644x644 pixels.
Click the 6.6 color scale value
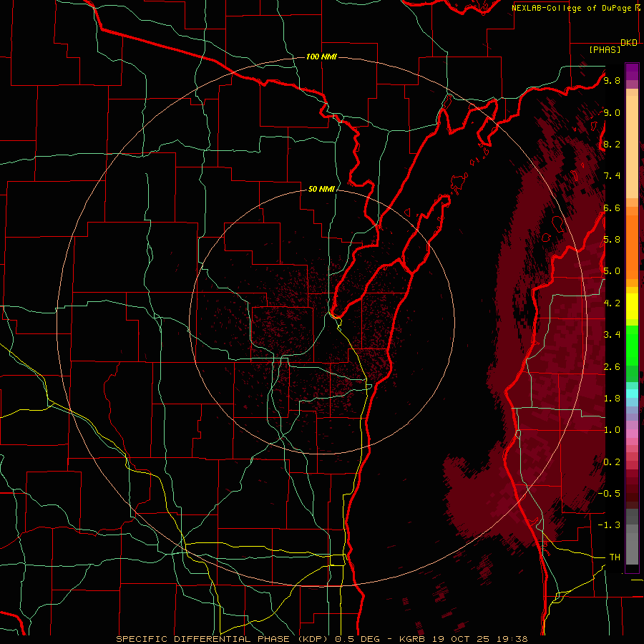point(612,208)
